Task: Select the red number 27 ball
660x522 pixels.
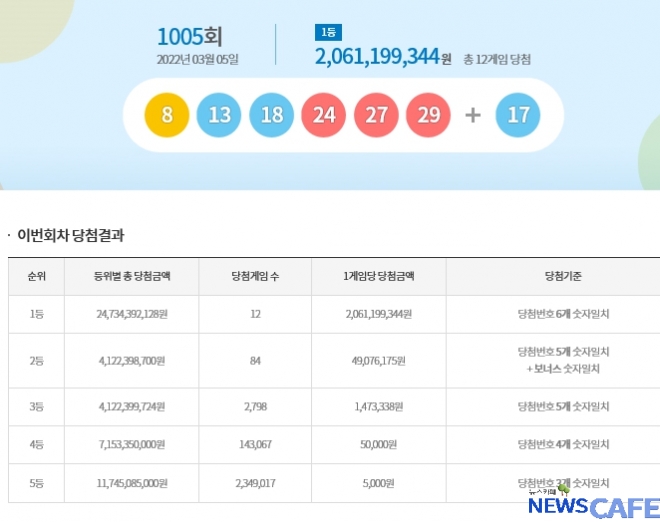Action: click(377, 115)
